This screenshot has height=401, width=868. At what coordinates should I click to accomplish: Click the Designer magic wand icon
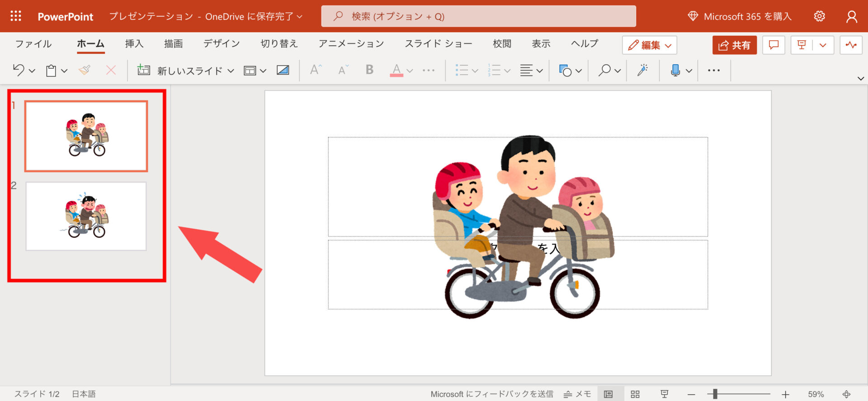642,70
